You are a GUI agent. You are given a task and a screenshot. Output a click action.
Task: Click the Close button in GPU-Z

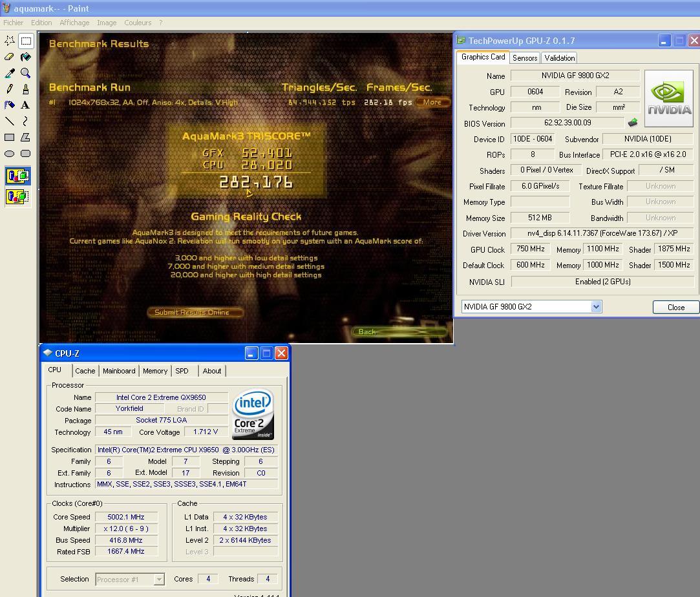pyautogui.click(x=675, y=308)
